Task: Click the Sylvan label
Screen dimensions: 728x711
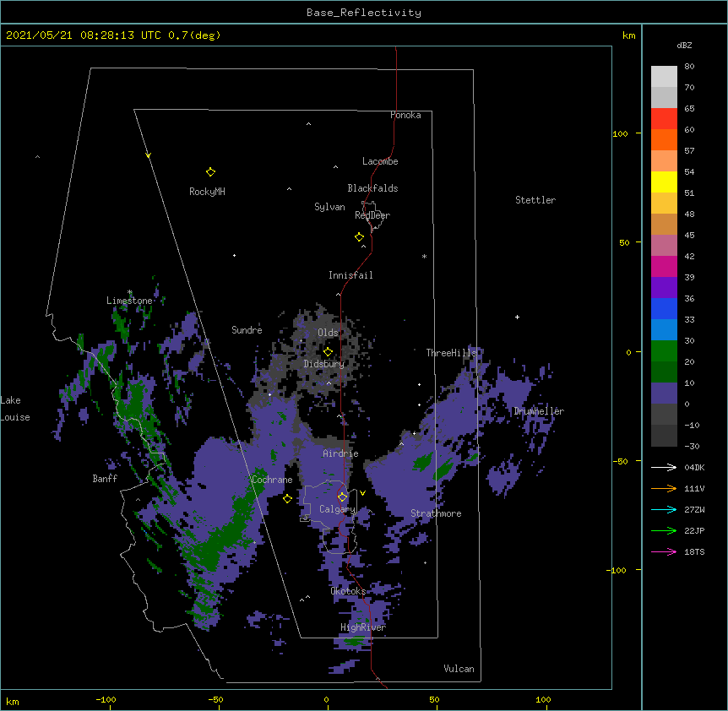Action: 329,207
